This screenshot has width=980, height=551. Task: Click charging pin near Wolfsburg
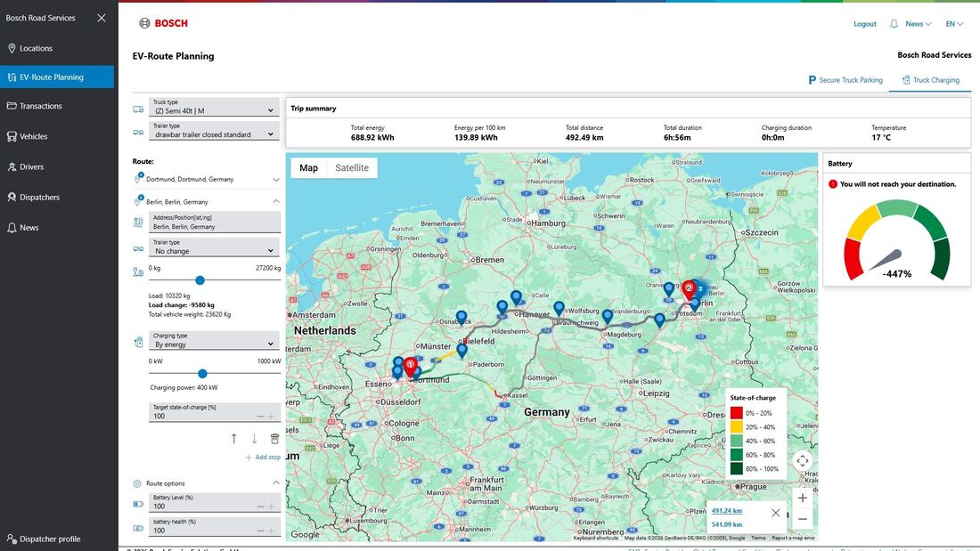point(559,307)
